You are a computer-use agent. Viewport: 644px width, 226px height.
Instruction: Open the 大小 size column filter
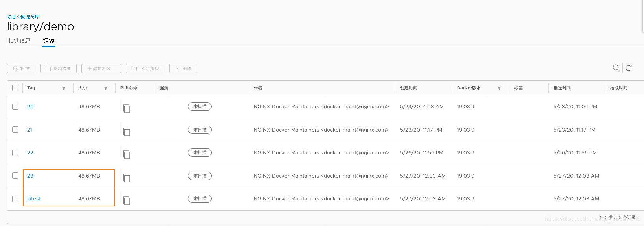[x=106, y=89]
